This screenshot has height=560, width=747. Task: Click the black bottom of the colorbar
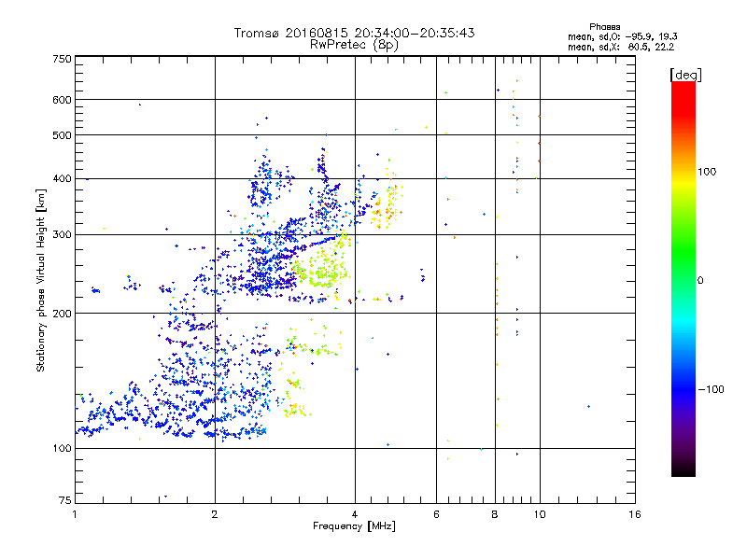click(684, 469)
